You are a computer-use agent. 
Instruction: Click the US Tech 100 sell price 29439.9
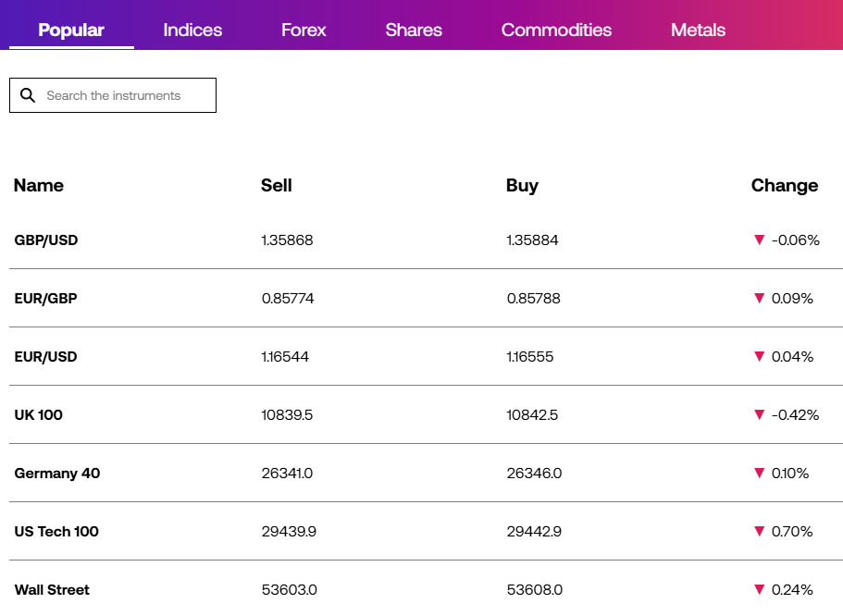point(289,532)
